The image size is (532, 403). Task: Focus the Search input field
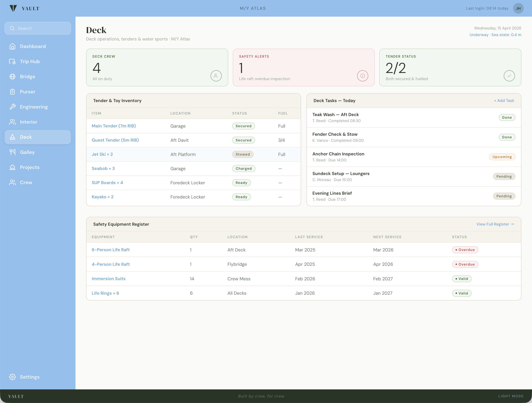[38, 28]
